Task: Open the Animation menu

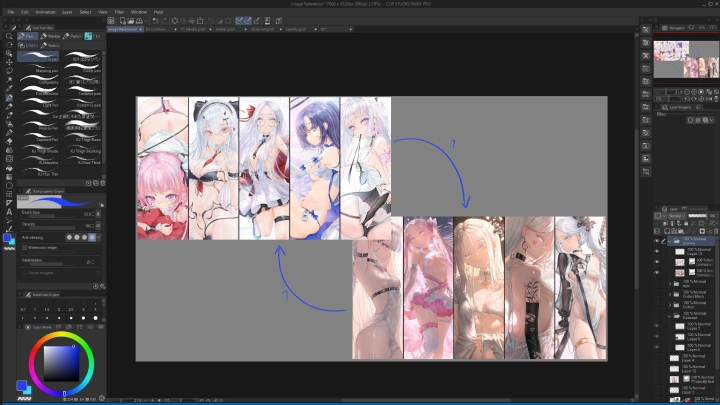Action: point(45,12)
